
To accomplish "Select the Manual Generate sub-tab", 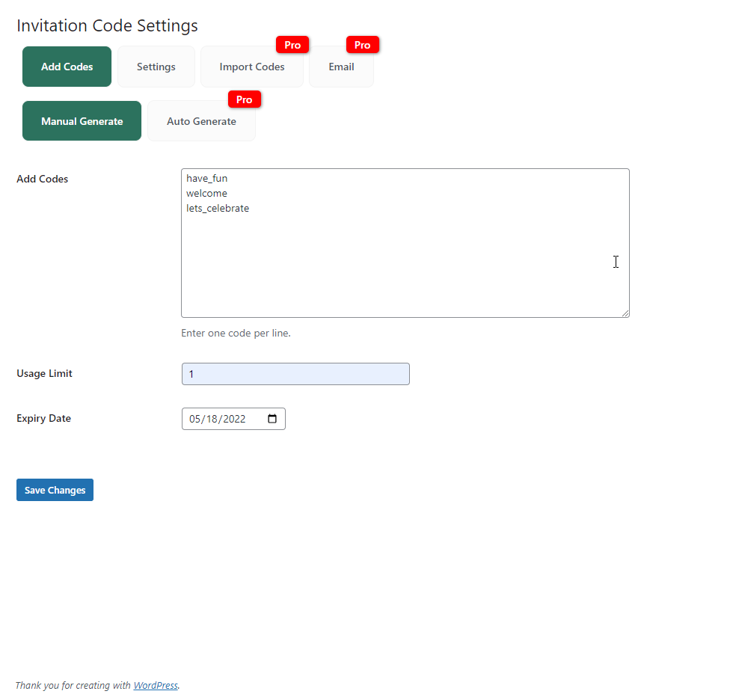I will pyautogui.click(x=82, y=121).
